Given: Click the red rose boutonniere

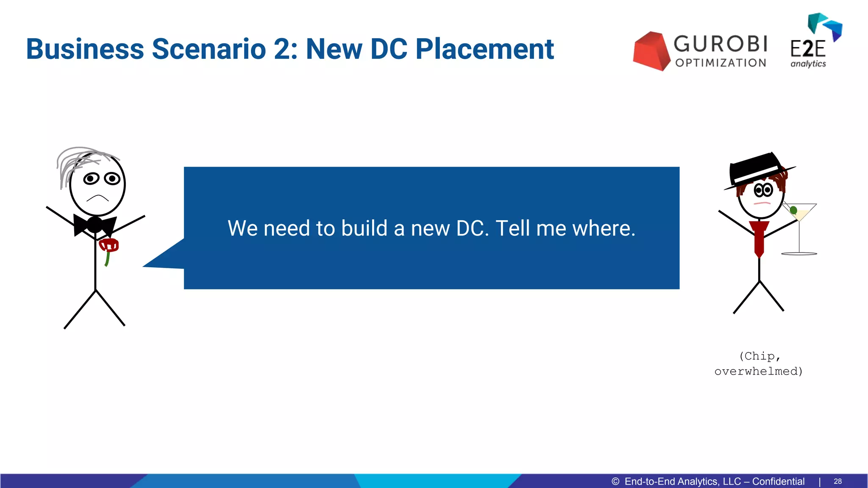Looking at the screenshot, I should [109, 245].
